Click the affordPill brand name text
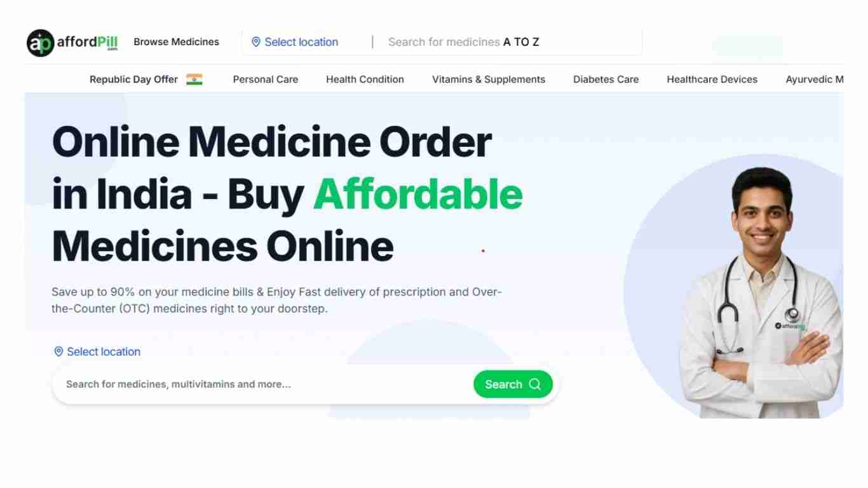 pyautogui.click(x=88, y=43)
